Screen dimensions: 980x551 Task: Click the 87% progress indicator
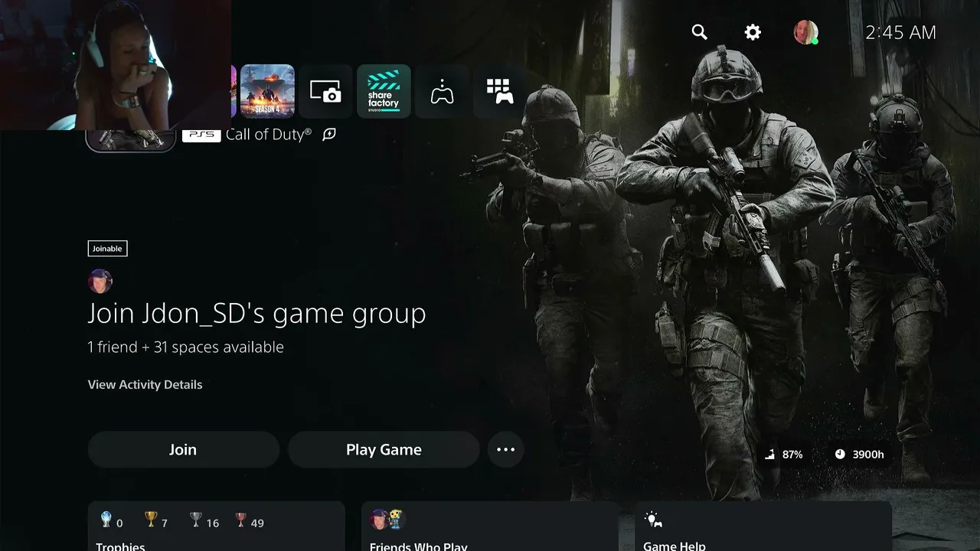[x=783, y=455]
